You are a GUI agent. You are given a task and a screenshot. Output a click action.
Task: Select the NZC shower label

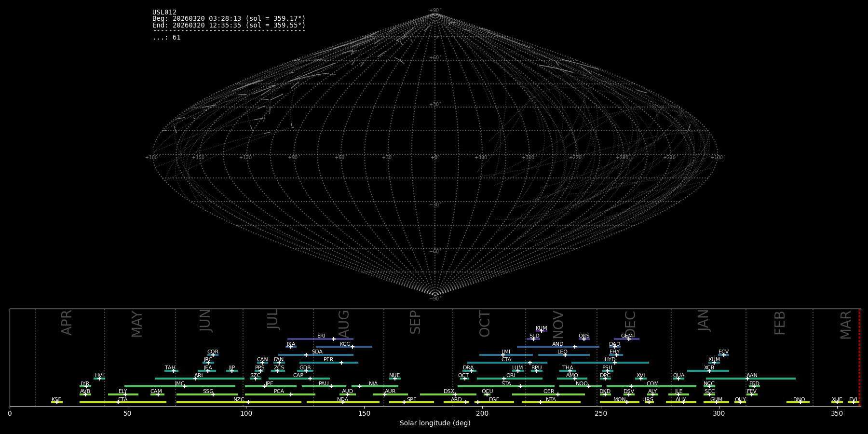tap(239, 400)
